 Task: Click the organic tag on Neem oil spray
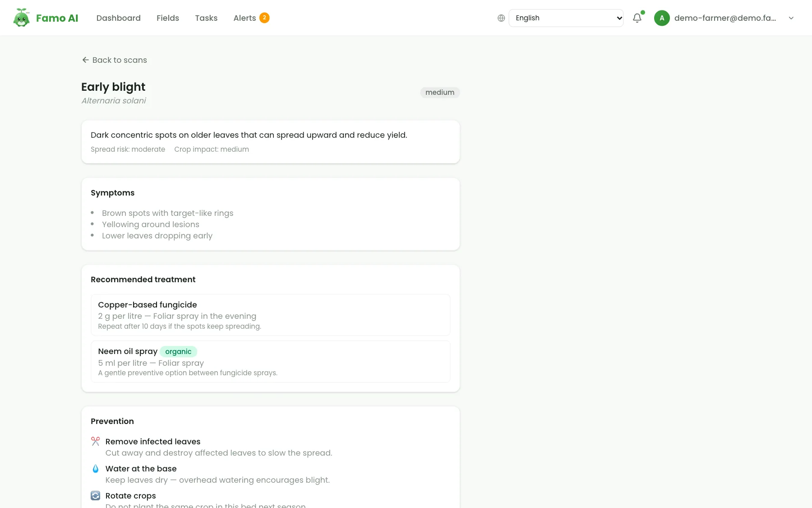tap(178, 352)
